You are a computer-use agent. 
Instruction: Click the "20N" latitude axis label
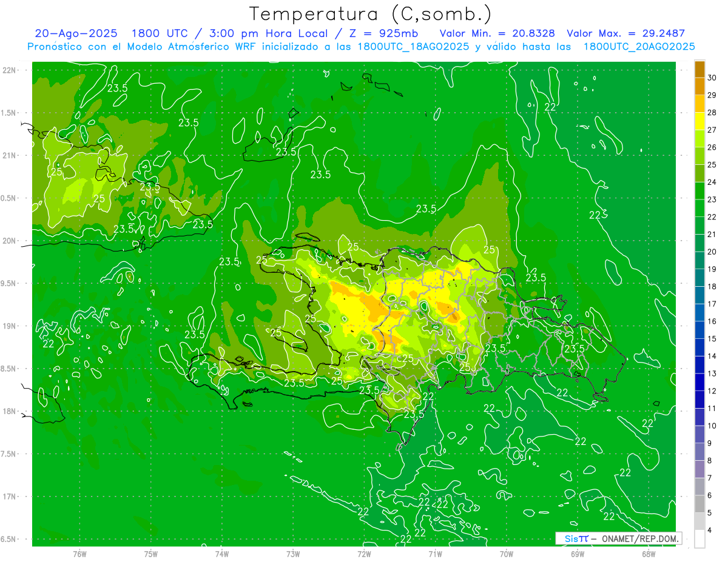point(10,241)
